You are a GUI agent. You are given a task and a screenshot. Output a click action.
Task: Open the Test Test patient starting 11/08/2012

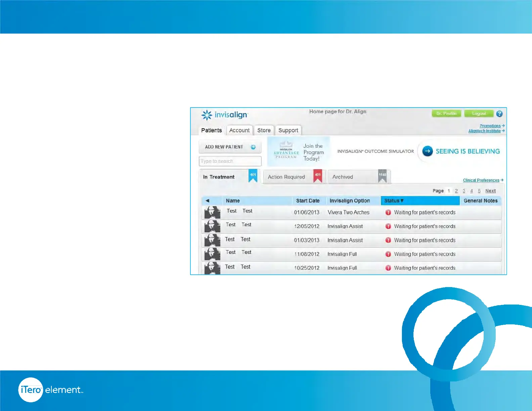(x=238, y=252)
